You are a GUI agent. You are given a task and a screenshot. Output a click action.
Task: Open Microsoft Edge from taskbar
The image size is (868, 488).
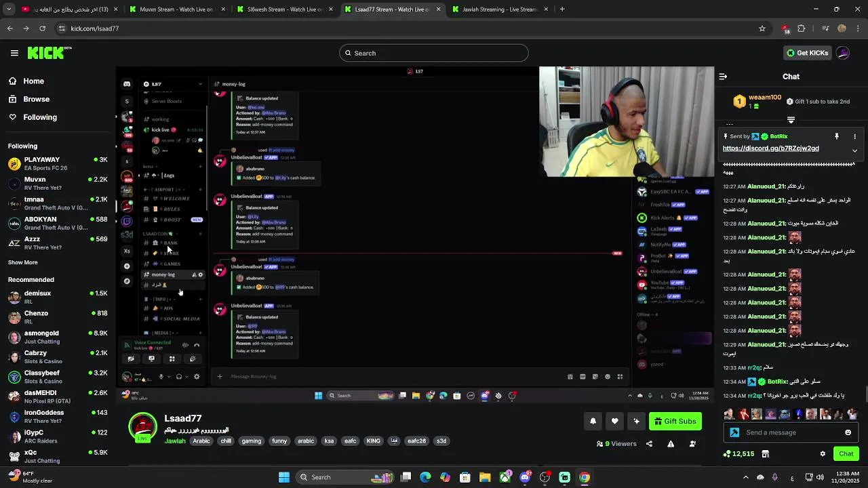click(x=425, y=477)
